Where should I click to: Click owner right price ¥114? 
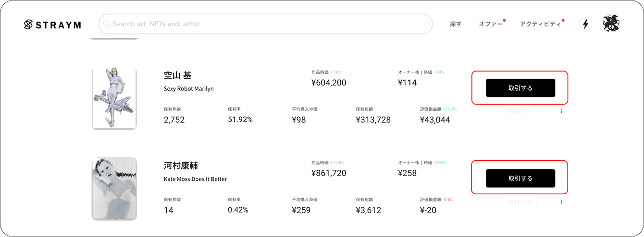point(408,83)
